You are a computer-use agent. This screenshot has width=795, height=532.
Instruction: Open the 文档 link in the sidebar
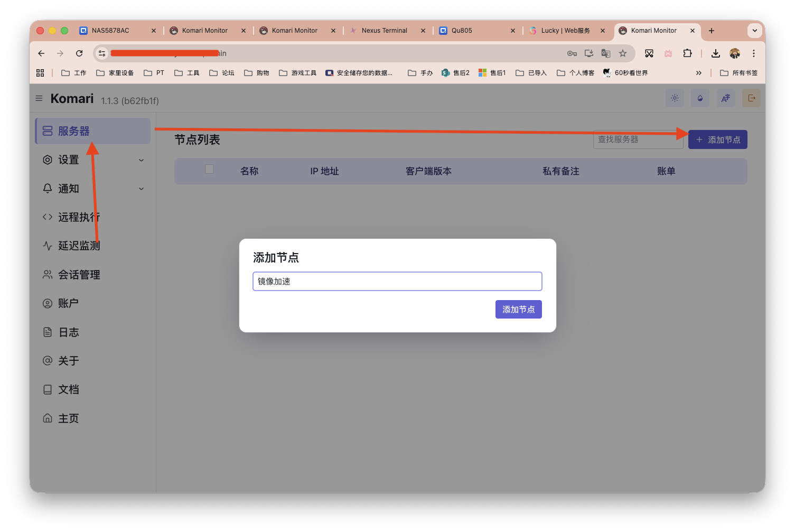point(69,389)
